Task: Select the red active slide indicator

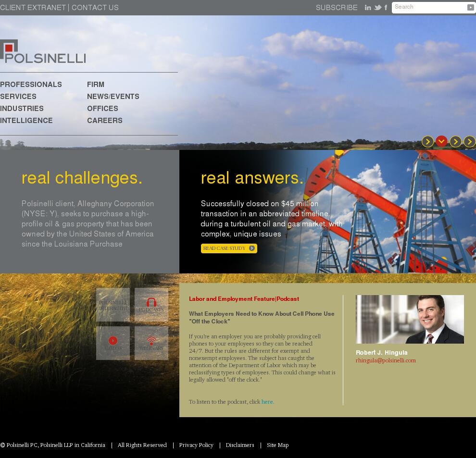Action: tap(441, 141)
